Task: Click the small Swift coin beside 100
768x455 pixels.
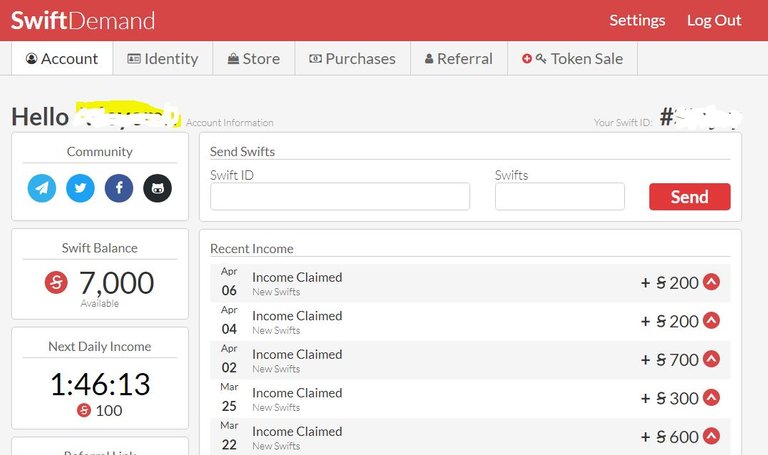Action: [x=84, y=410]
